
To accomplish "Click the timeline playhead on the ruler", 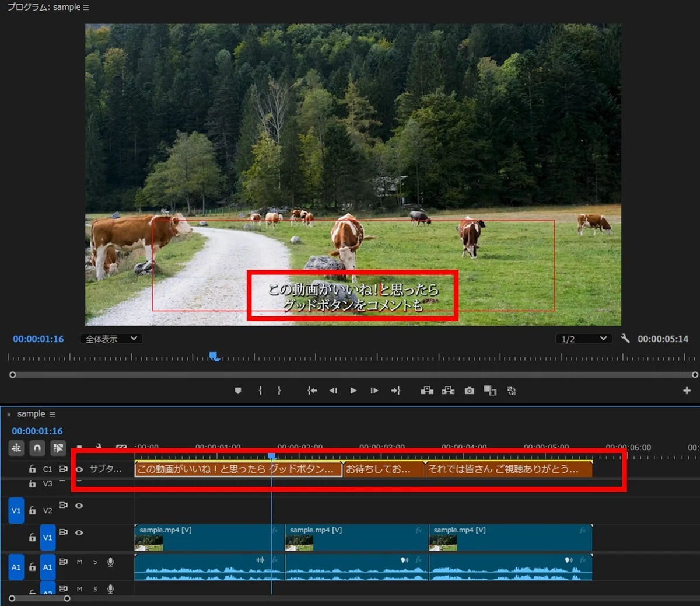I will click(x=271, y=456).
